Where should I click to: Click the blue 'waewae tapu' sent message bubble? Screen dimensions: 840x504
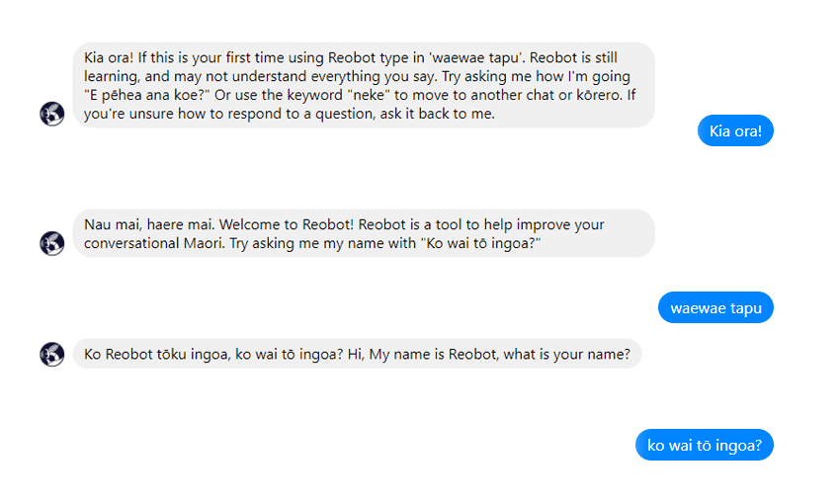tap(715, 308)
